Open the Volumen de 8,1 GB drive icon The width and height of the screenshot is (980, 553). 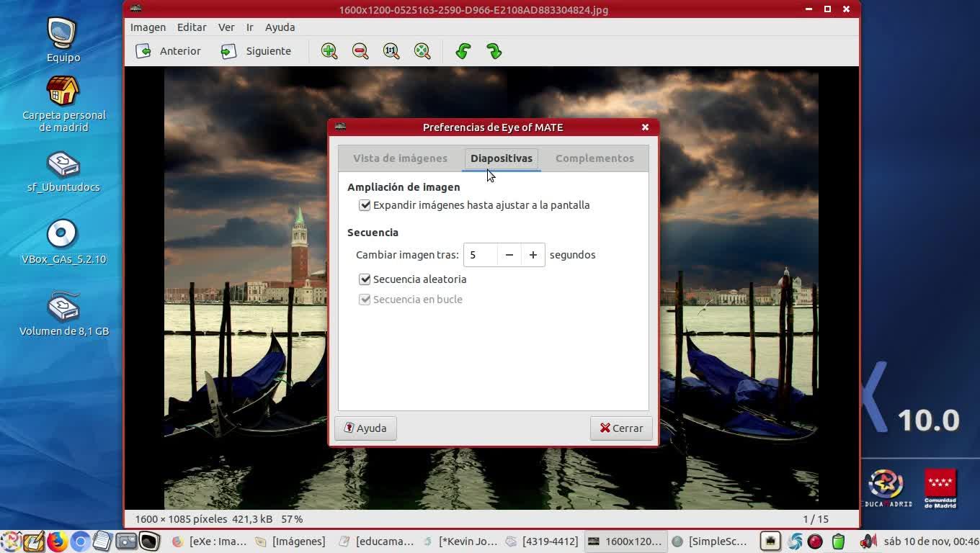click(63, 314)
